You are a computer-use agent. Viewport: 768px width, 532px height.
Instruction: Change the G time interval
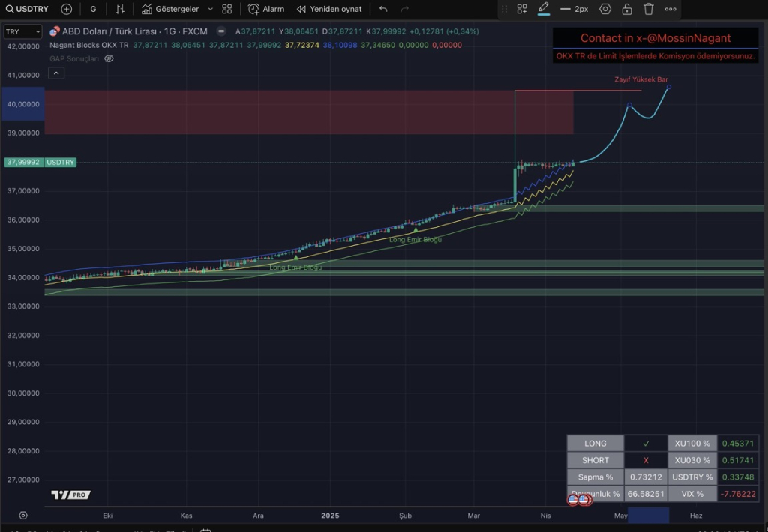click(x=93, y=9)
